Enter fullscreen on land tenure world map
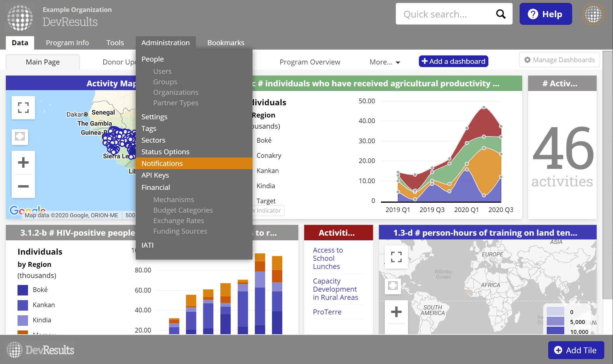Screen dimensions: 613x364 point(396,257)
